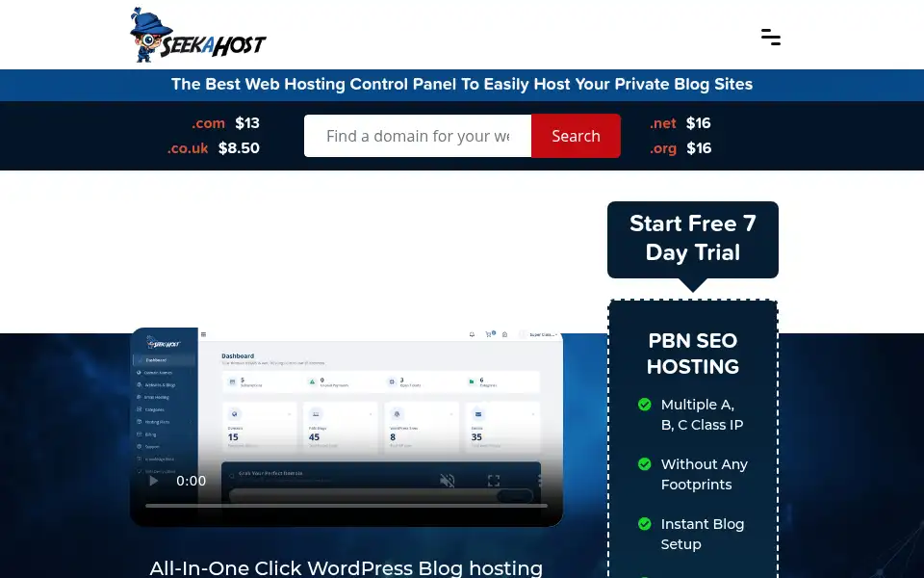The width and height of the screenshot is (924, 578).
Task: Click the domain search input field
Action: point(418,136)
